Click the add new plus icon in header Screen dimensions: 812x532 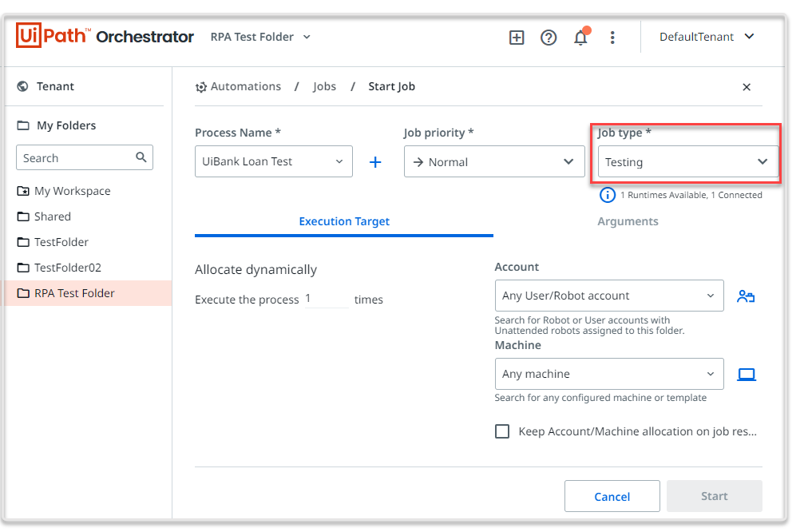coord(517,38)
